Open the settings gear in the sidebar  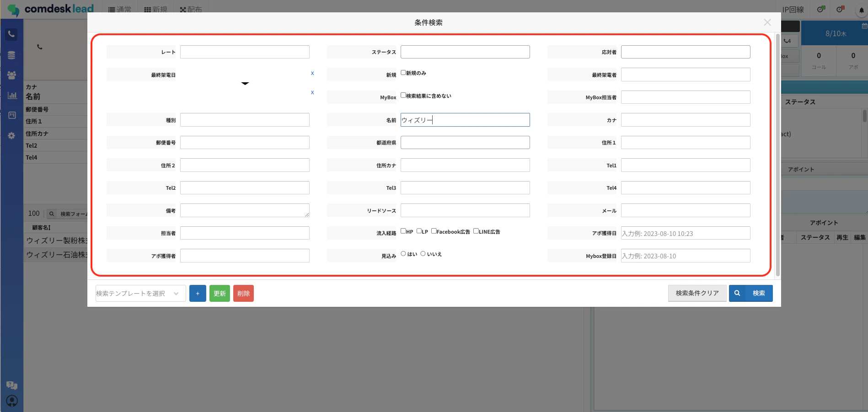[11, 136]
